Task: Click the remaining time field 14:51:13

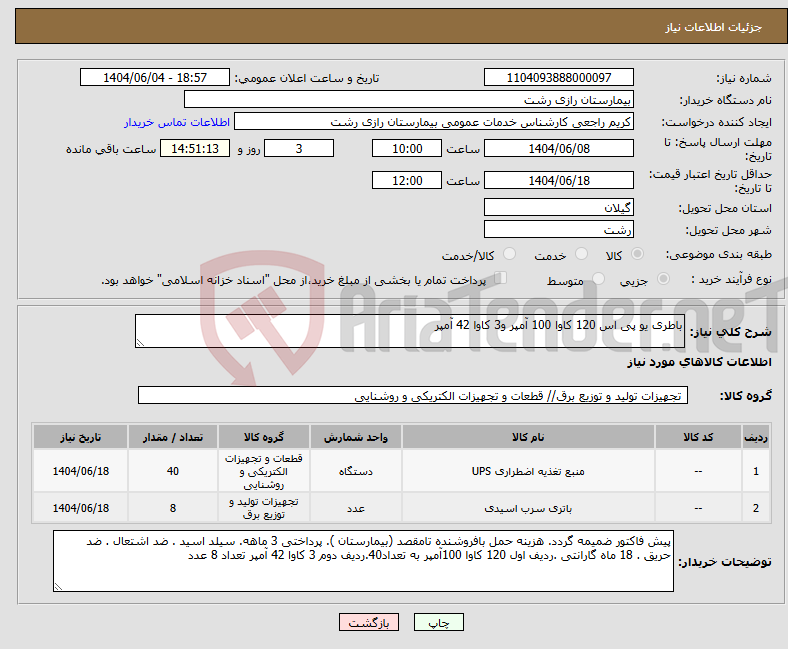Action: pos(195,148)
